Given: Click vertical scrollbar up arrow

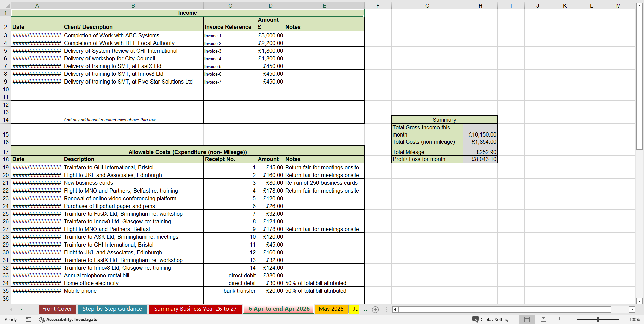Looking at the screenshot, I should pyautogui.click(x=639, y=6).
